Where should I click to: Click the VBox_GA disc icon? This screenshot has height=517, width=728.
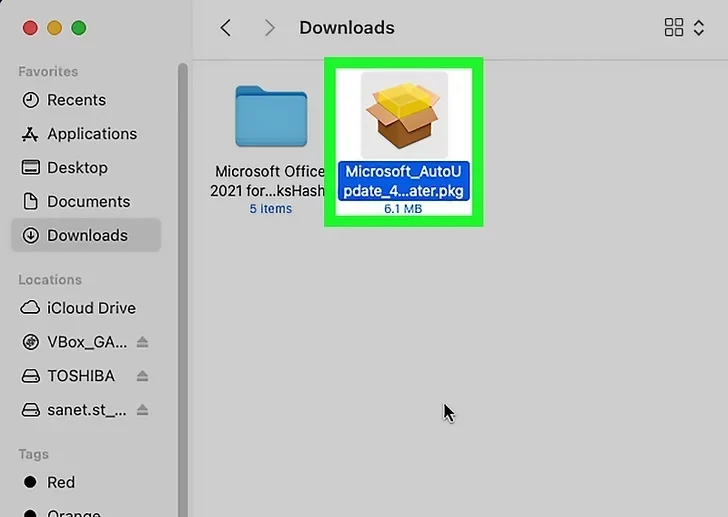[31, 342]
